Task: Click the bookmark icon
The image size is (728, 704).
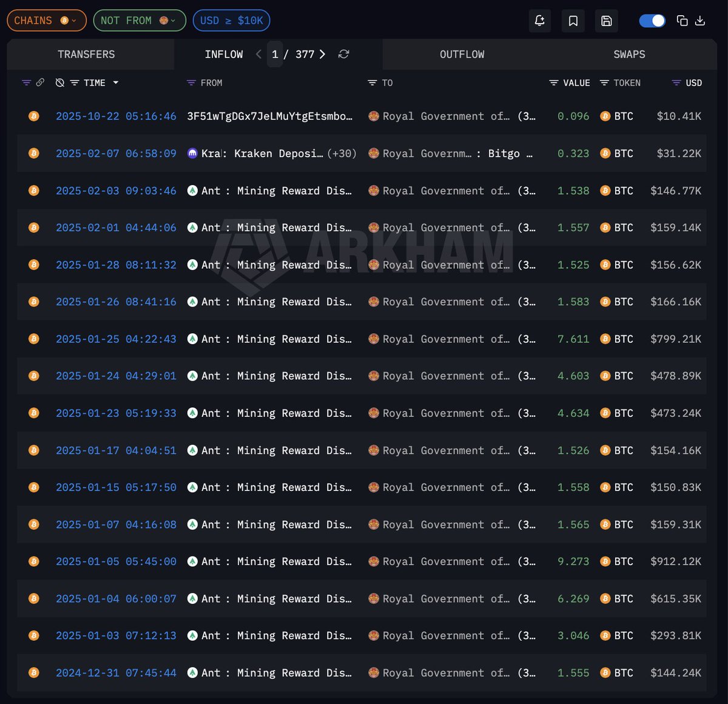Action: pos(573,21)
